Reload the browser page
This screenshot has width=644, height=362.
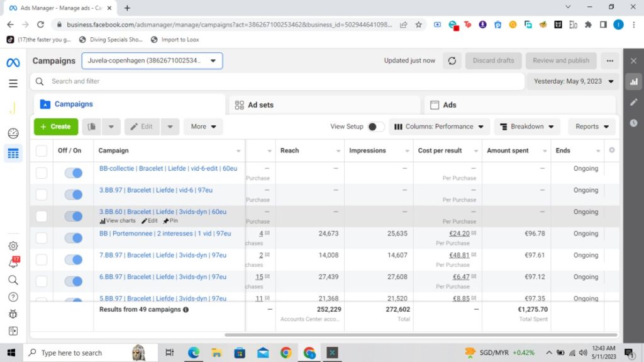tap(40, 25)
